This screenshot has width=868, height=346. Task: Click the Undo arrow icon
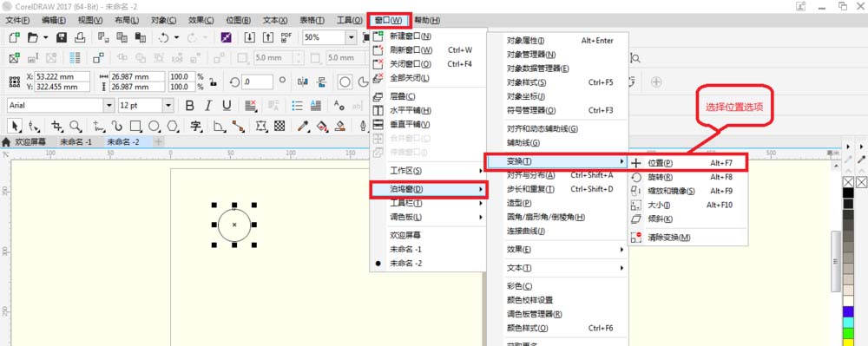pyautogui.click(x=163, y=37)
